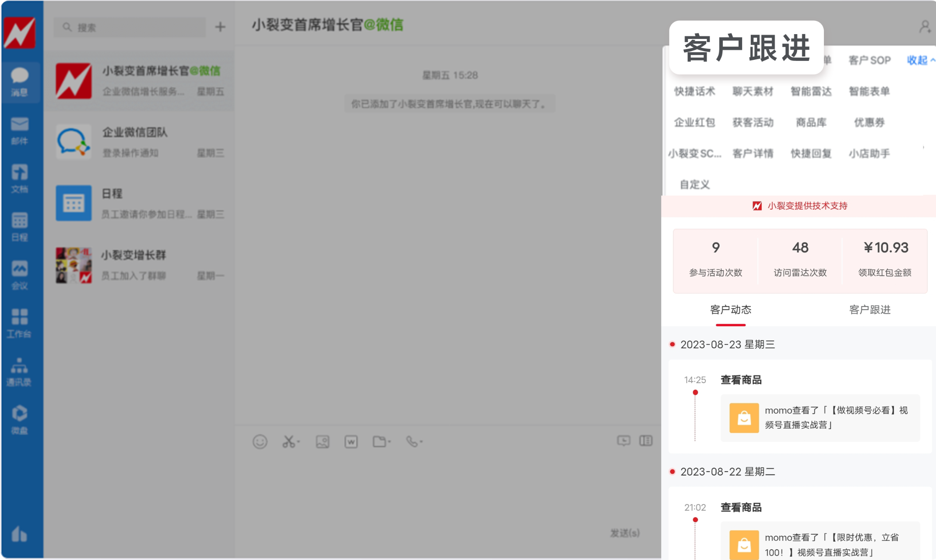The height and width of the screenshot is (560, 936).
Task: Open the 14:25 查看商品 product card
Action: pyautogui.click(x=820, y=418)
